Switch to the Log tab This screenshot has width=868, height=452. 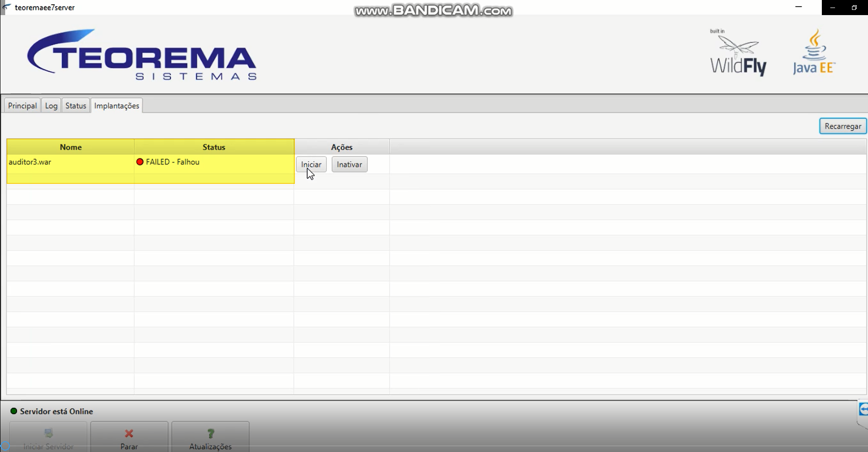click(x=51, y=106)
